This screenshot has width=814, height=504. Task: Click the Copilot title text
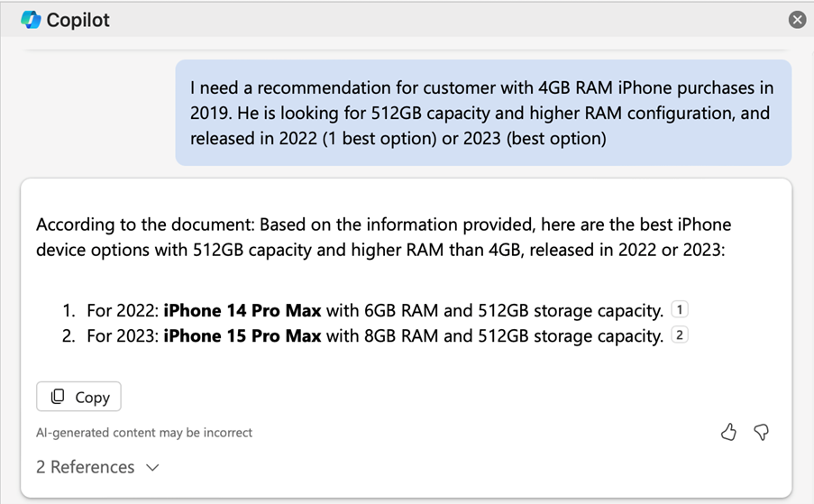pyautogui.click(x=78, y=20)
